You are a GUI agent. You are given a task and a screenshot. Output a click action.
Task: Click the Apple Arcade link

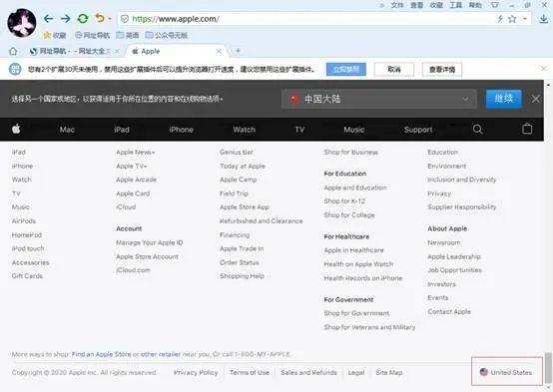(136, 180)
